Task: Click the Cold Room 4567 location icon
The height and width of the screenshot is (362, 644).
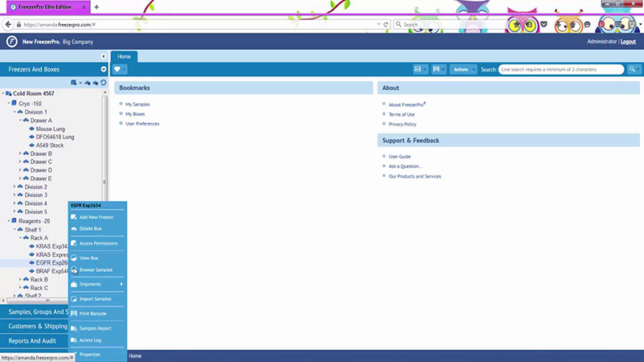Action: tap(9, 93)
